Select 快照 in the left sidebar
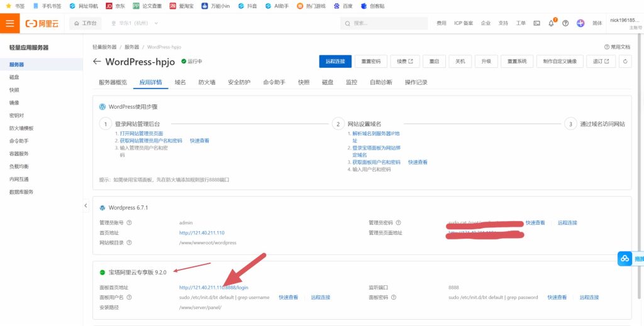Screen dimensions: 644x326 14,90
